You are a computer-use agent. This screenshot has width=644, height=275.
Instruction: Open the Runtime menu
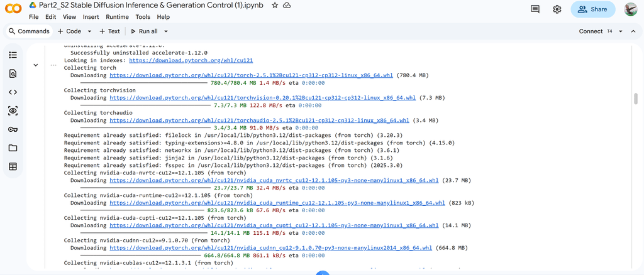(x=117, y=17)
